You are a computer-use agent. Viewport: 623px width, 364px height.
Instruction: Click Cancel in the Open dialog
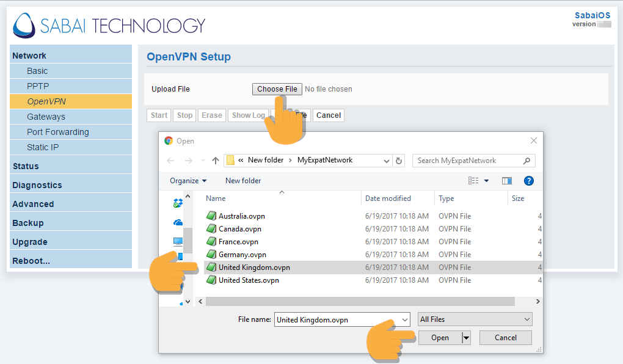point(505,338)
